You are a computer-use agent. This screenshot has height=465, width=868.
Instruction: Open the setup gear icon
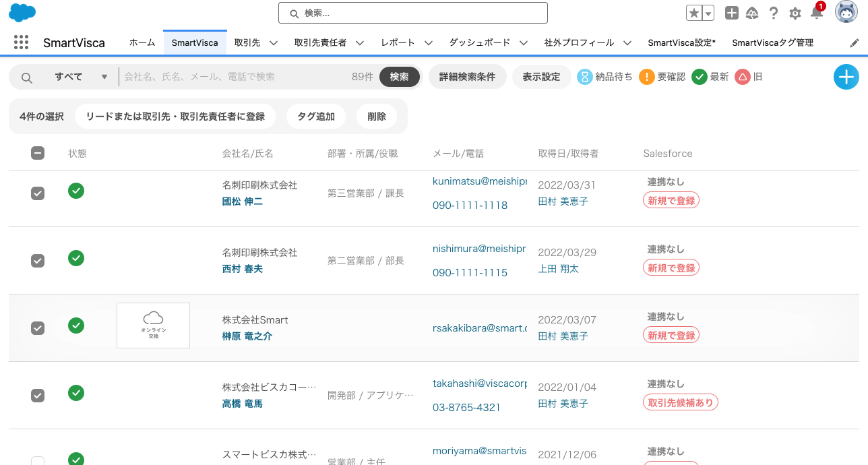click(x=795, y=13)
